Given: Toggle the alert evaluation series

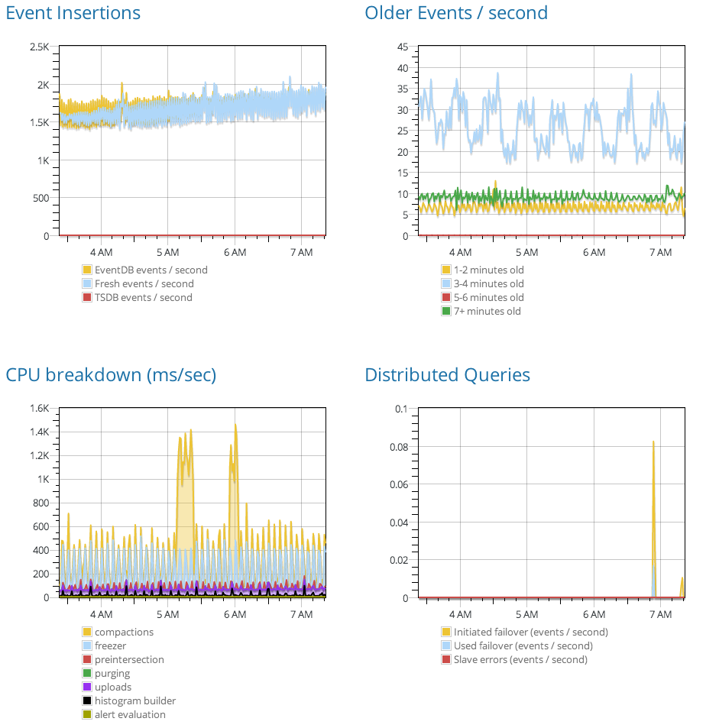Looking at the screenshot, I should [x=129, y=714].
